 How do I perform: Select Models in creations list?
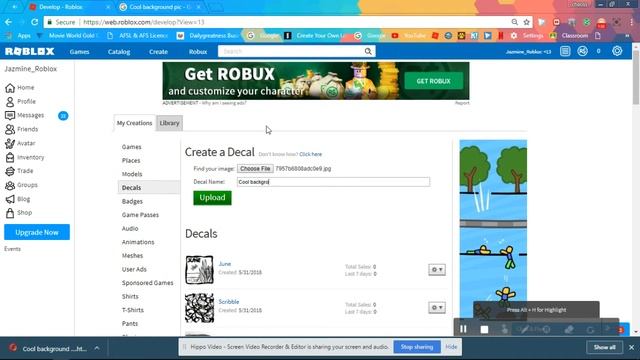click(x=132, y=174)
